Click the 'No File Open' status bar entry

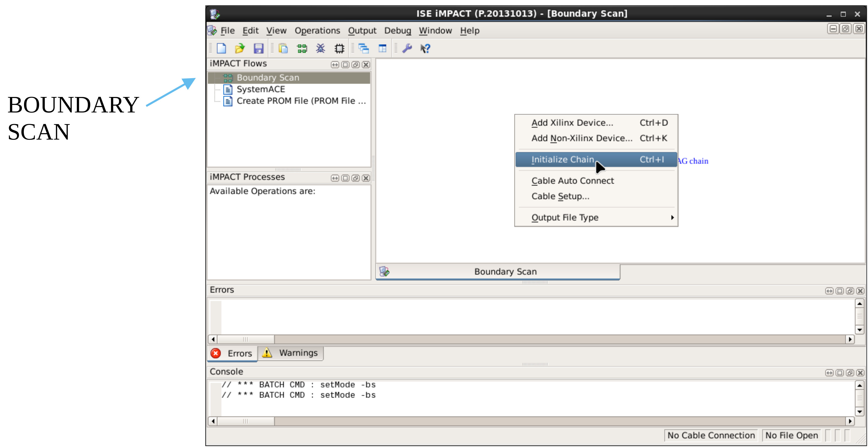(792, 436)
